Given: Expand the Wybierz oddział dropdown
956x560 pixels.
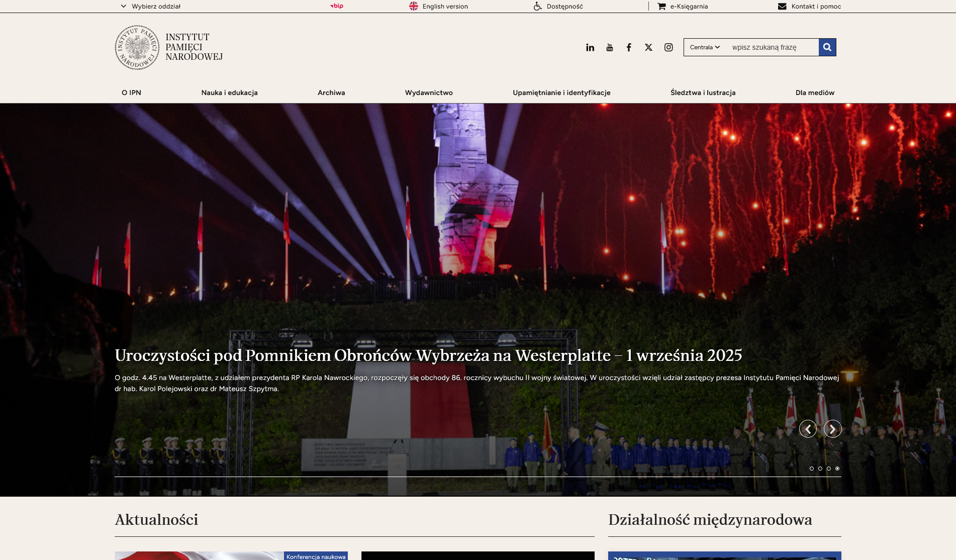Looking at the screenshot, I should (x=151, y=7).
